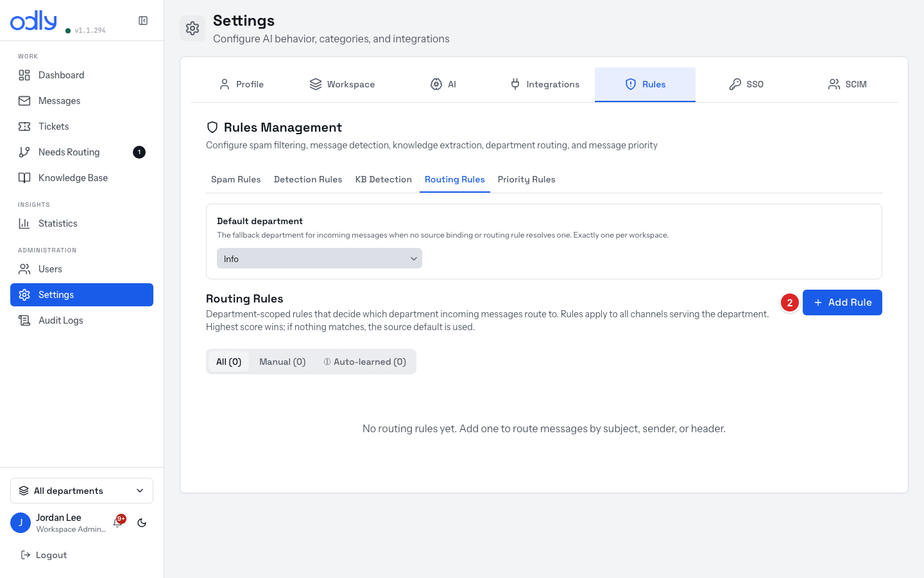Filter rules by All (0)

coord(228,362)
